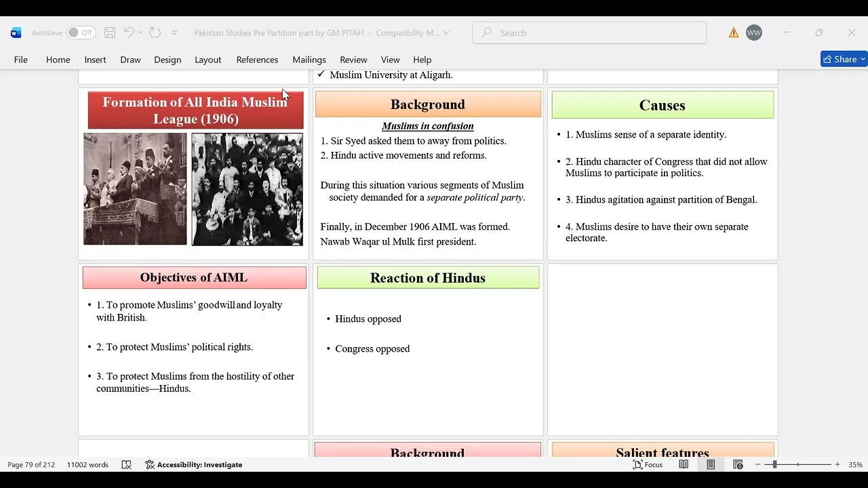The image size is (868, 488).
Task: Click 'Congress opposed' bullet text
Action: pyautogui.click(x=372, y=348)
